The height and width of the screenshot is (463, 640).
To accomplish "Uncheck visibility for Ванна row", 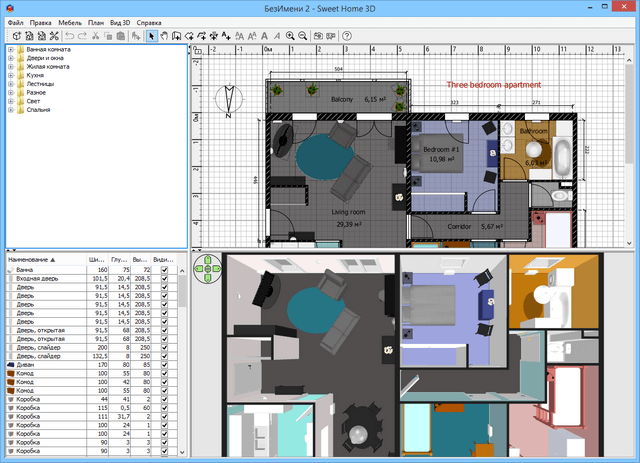I will pyautogui.click(x=165, y=270).
